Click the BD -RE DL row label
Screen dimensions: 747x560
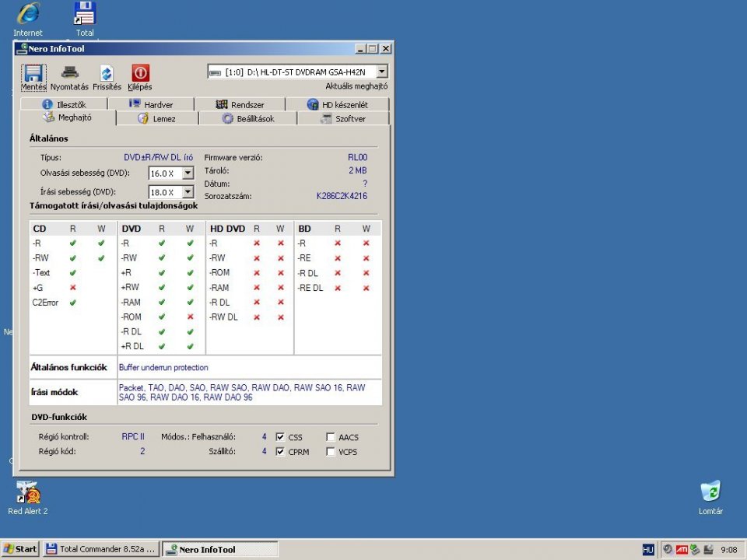[x=310, y=288]
